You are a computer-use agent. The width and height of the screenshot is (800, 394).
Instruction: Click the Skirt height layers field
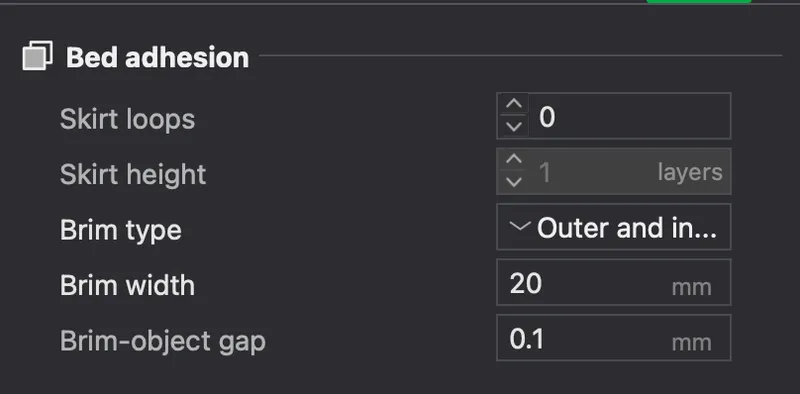coord(614,171)
